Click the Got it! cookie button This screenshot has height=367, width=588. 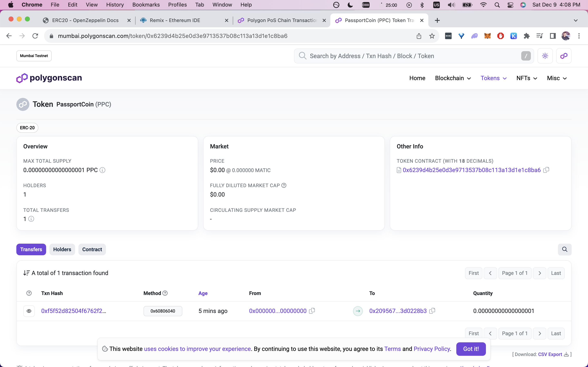pos(471,349)
